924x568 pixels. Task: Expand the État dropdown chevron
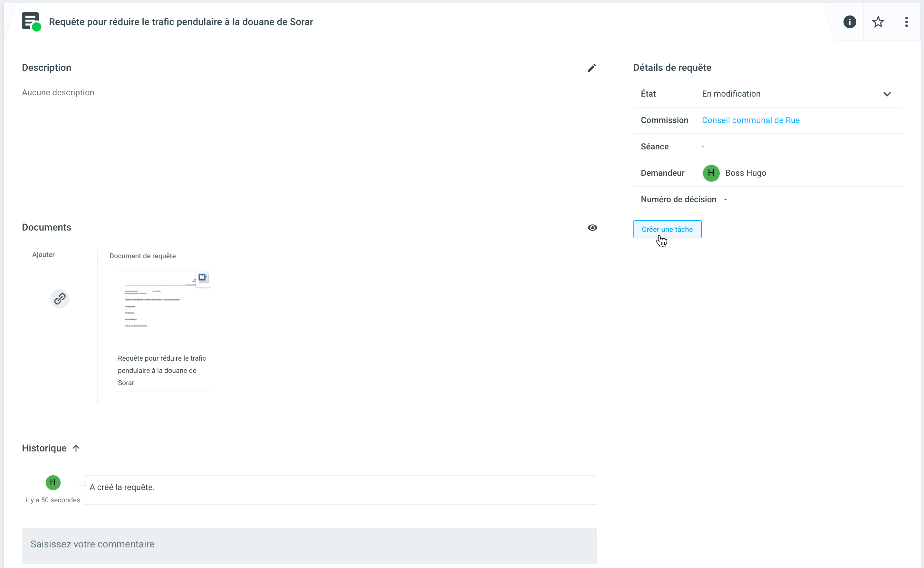coord(887,94)
